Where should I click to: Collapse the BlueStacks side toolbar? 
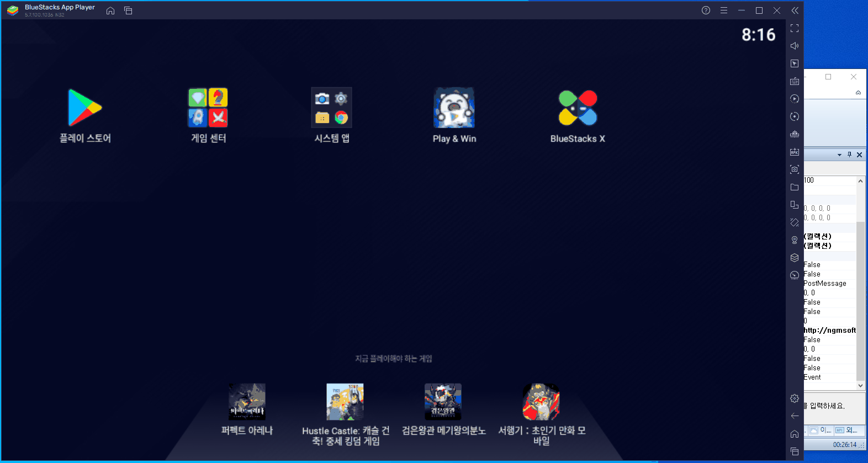point(795,10)
